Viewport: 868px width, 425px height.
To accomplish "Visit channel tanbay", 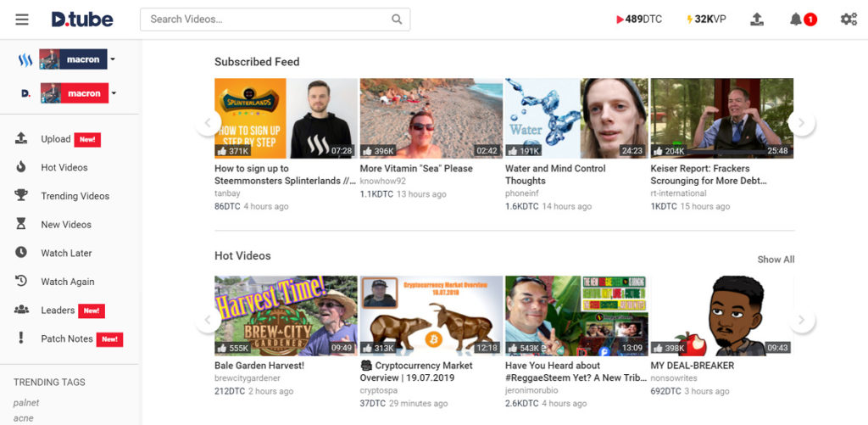I will [x=227, y=193].
